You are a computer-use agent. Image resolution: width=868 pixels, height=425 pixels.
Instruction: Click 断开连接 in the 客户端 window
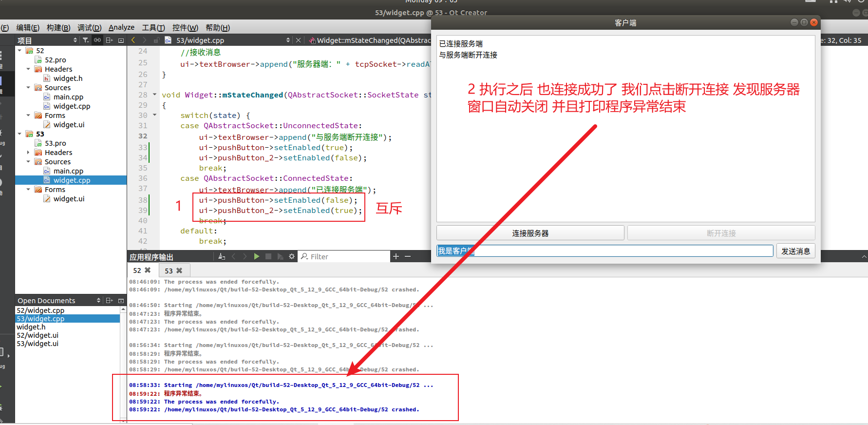pyautogui.click(x=721, y=233)
